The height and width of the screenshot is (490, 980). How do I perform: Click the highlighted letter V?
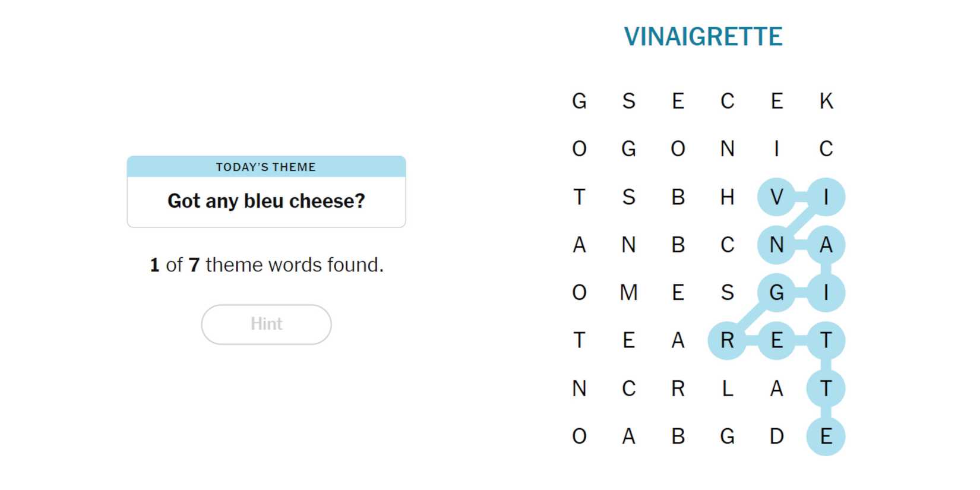coord(776,197)
